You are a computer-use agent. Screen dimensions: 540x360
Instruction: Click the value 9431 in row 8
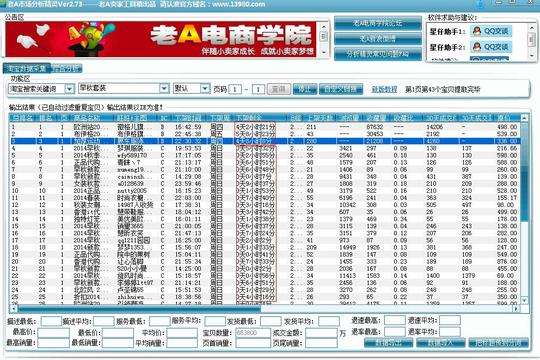345,177
